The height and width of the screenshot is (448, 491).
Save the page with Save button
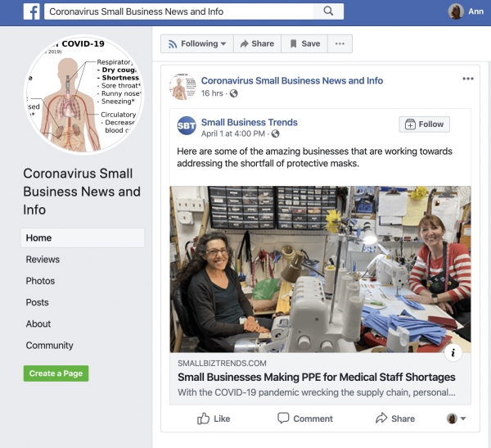304,43
